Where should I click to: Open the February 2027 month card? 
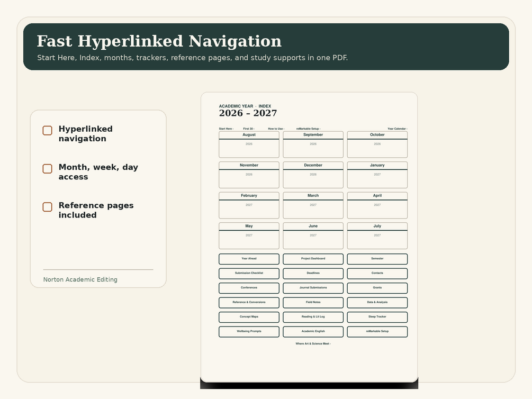249,205
